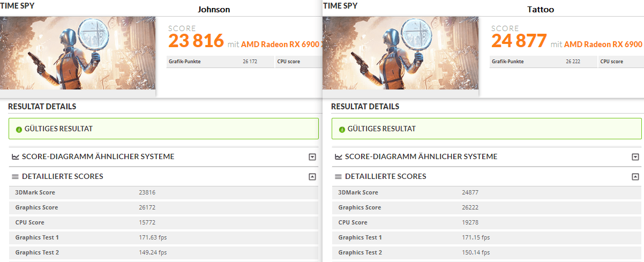This screenshot has width=644, height=262.
Task: Click CPU Score value 19278
Action: point(470,222)
